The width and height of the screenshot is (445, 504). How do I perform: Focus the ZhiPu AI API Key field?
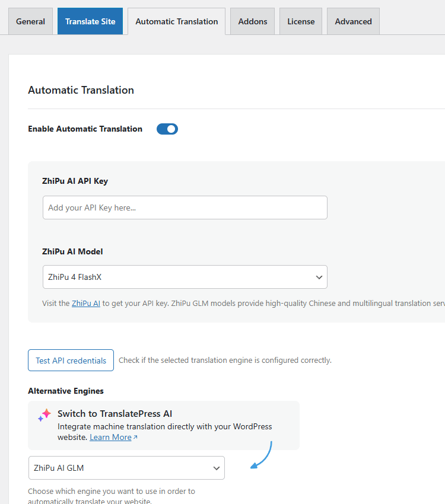click(x=185, y=208)
